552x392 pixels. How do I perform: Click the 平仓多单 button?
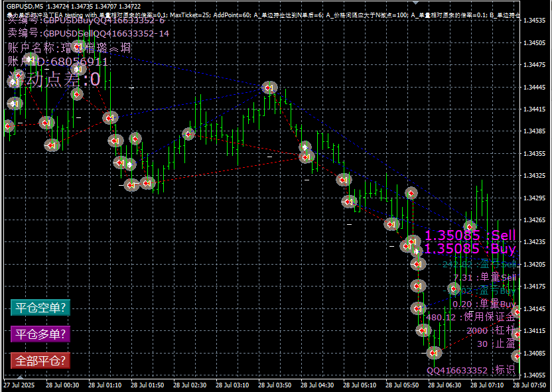click(40, 334)
